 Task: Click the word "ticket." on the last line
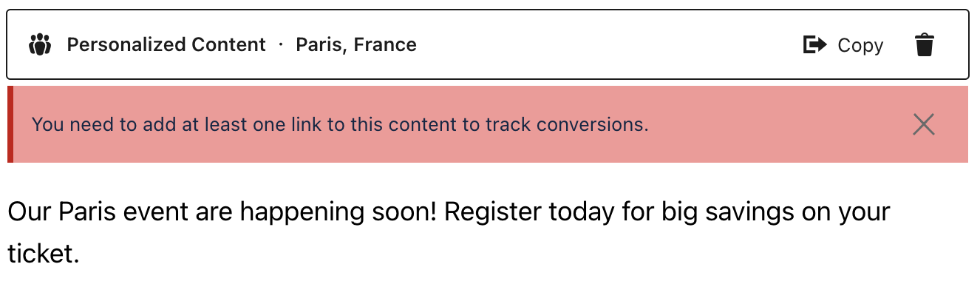43,254
